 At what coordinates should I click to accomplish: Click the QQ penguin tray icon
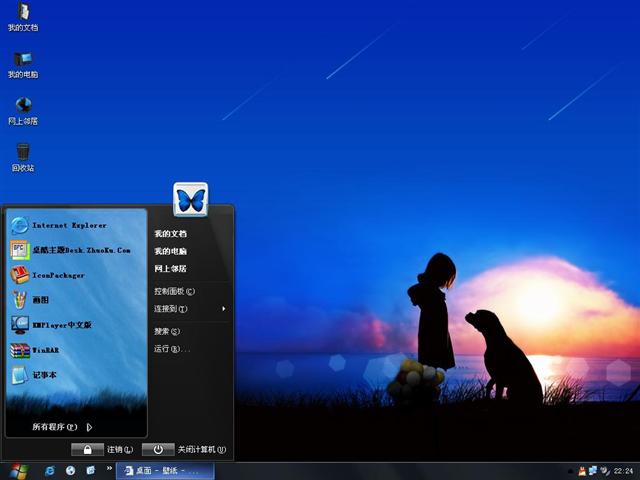(582, 471)
